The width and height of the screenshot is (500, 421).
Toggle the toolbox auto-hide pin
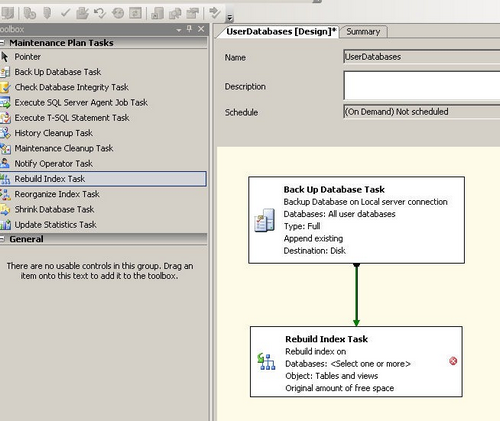[x=189, y=29]
